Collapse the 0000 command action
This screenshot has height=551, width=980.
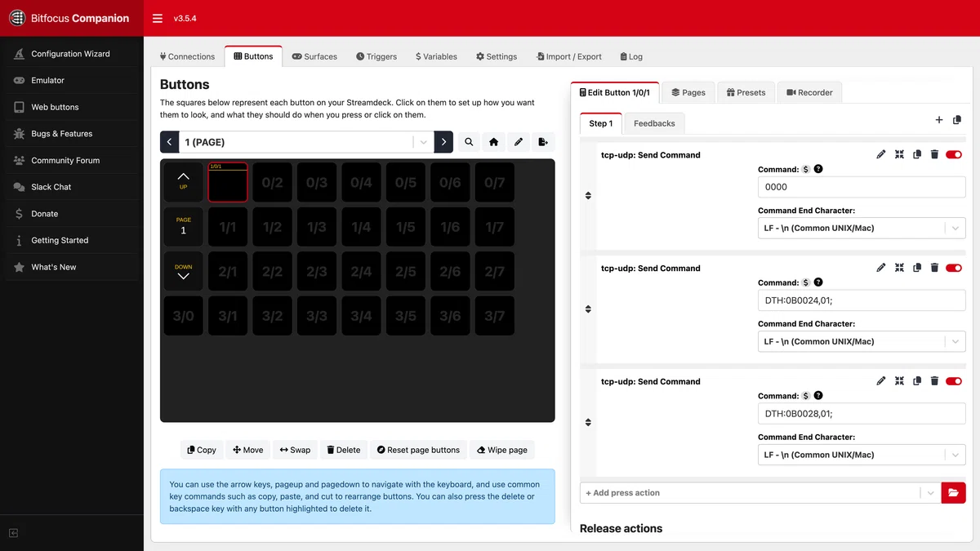[899, 154]
